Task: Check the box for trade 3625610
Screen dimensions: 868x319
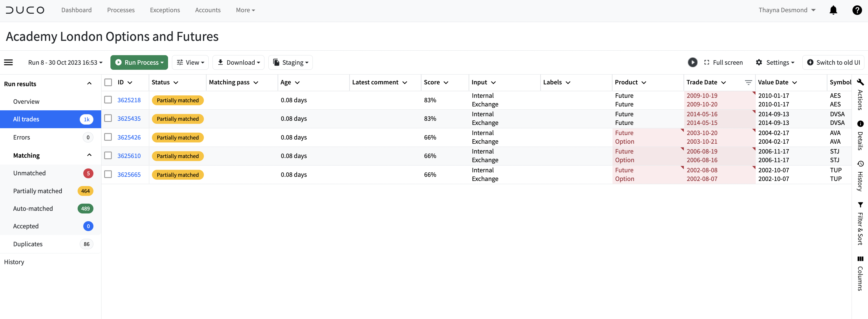Action: 108,155
